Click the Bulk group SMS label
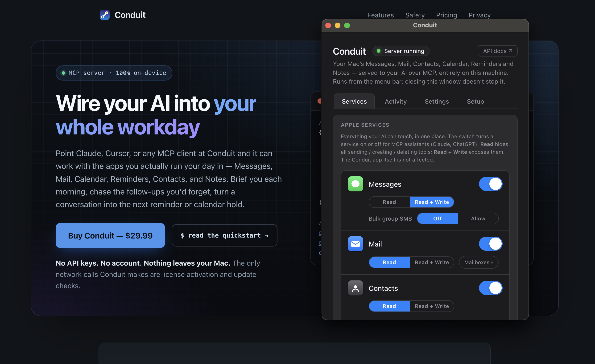The height and width of the screenshot is (364, 595). (390, 219)
